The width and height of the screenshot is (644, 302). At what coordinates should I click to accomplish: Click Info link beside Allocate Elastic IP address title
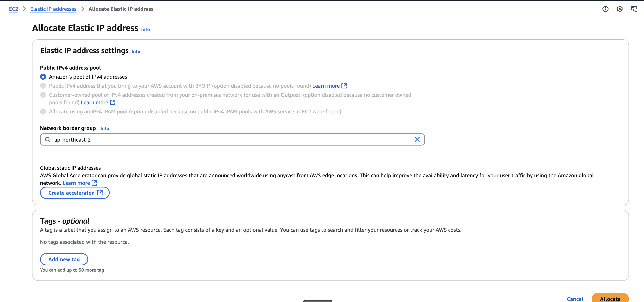coord(145,29)
